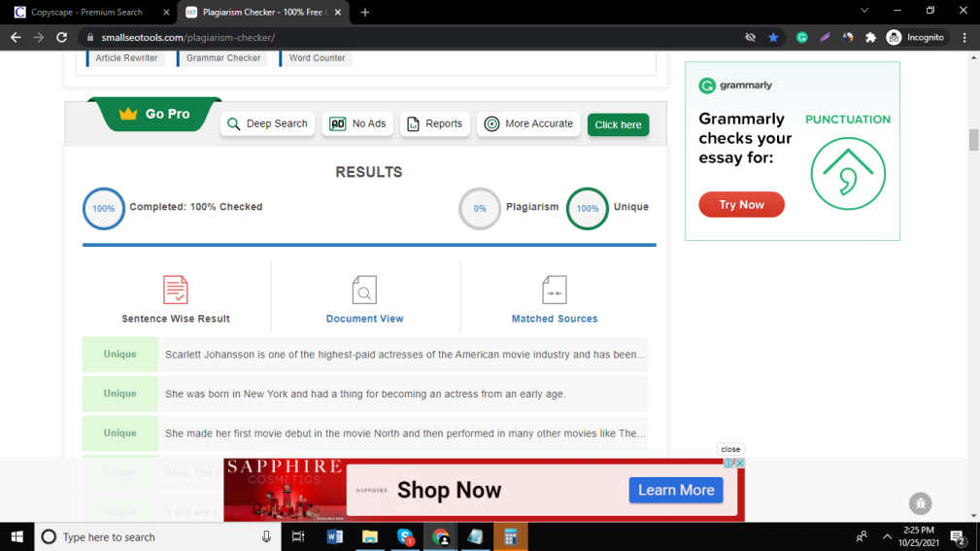The image size is (980, 551).
Task: Click the 0% Plagiarism circle
Action: pos(480,208)
